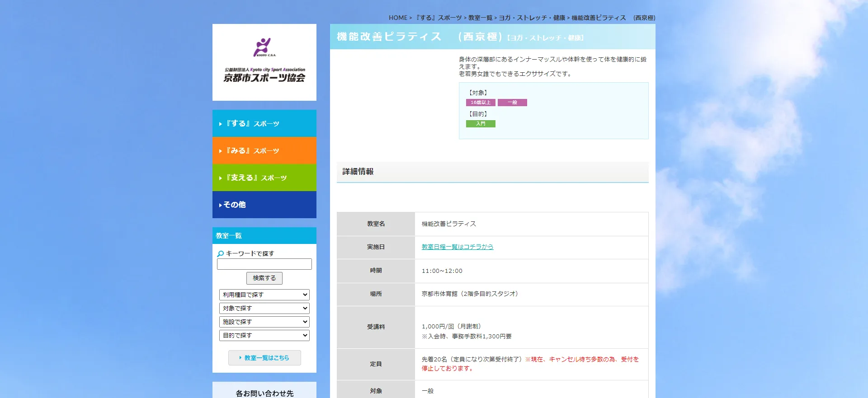Click the 16歳以上 target tag

(481, 103)
